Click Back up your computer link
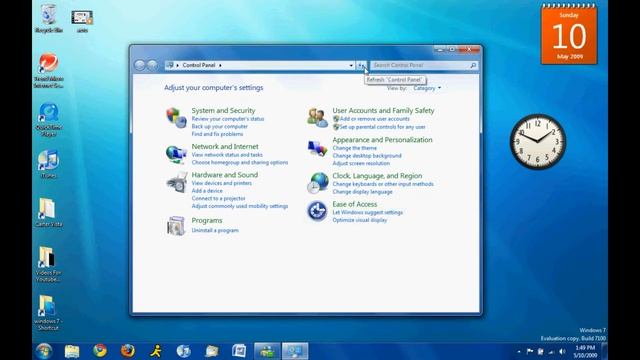Image resolution: width=640 pixels, height=360 pixels. [x=220, y=127]
